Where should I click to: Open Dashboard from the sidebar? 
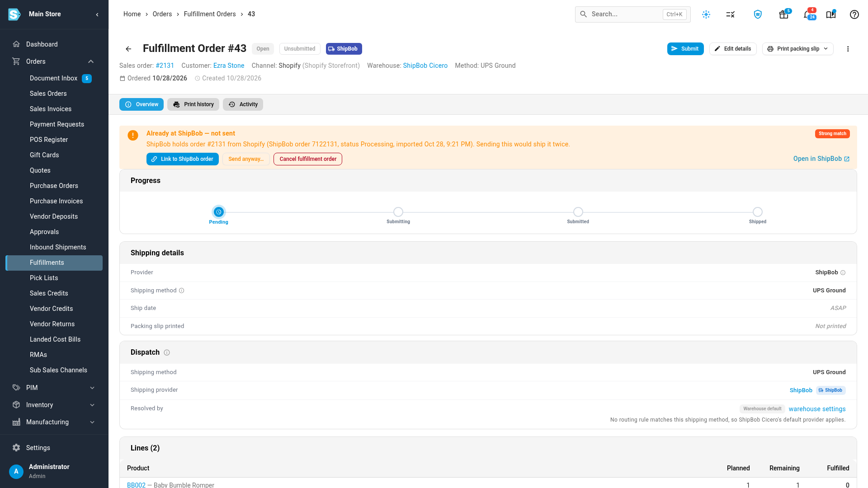click(54, 44)
